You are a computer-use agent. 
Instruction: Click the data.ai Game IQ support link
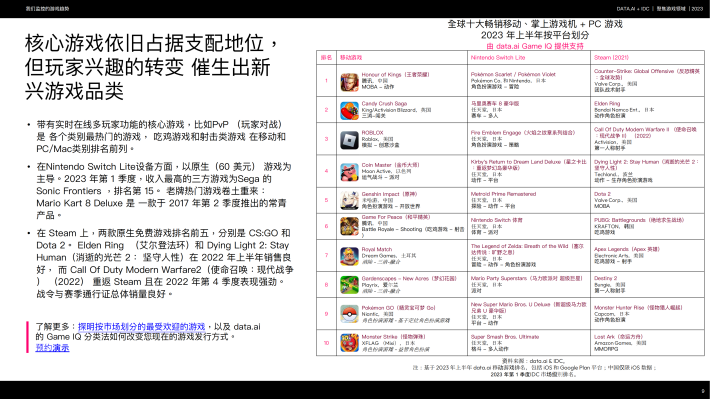point(535,46)
